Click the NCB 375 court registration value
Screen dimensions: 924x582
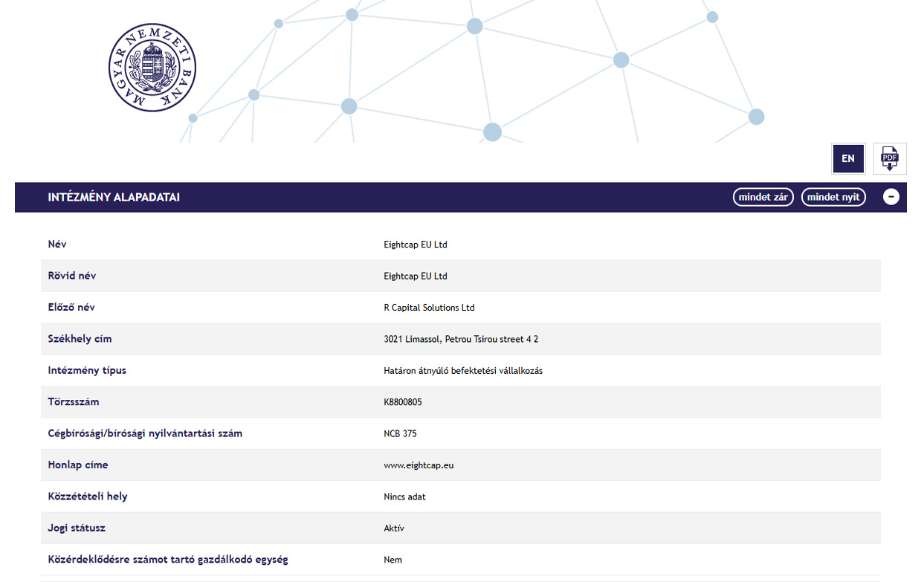pyautogui.click(x=400, y=433)
